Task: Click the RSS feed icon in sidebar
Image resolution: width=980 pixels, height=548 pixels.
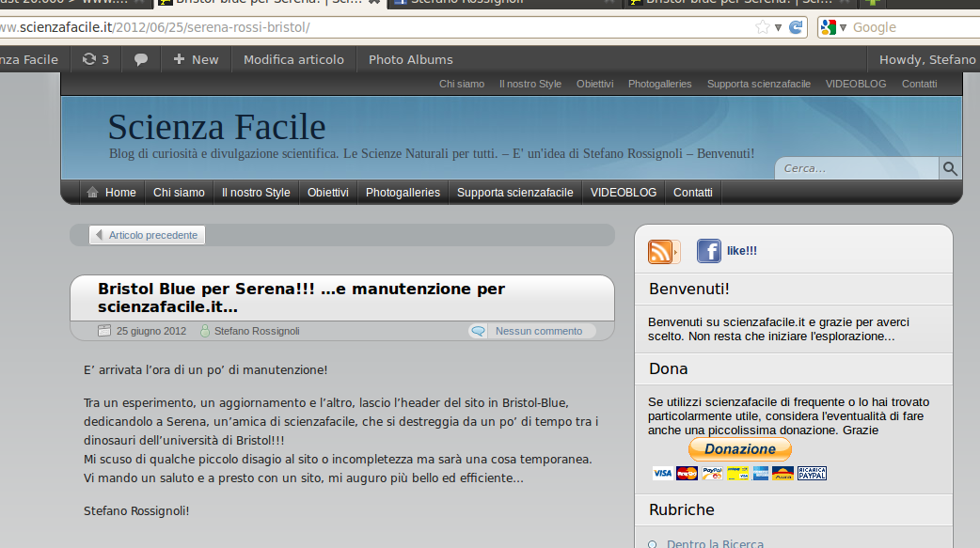Action: (x=663, y=251)
